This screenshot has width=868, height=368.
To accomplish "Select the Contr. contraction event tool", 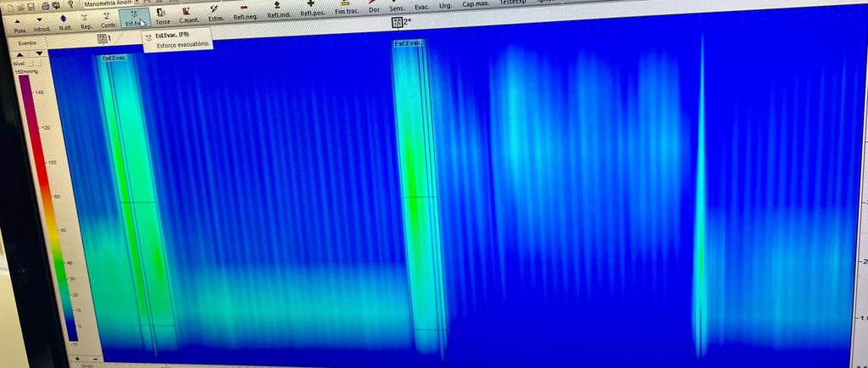I will click(x=108, y=21).
